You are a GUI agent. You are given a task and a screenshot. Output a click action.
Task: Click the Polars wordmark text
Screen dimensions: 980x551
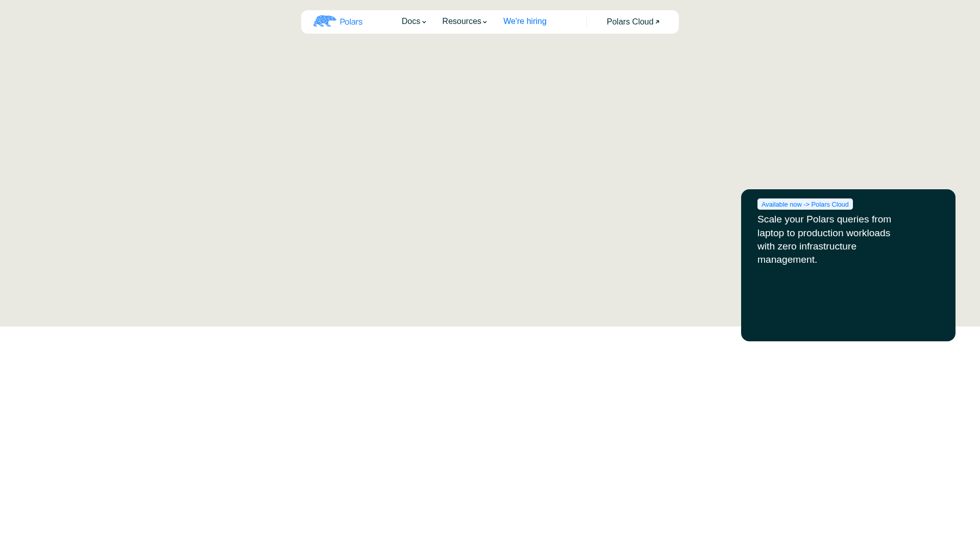(x=351, y=21)
